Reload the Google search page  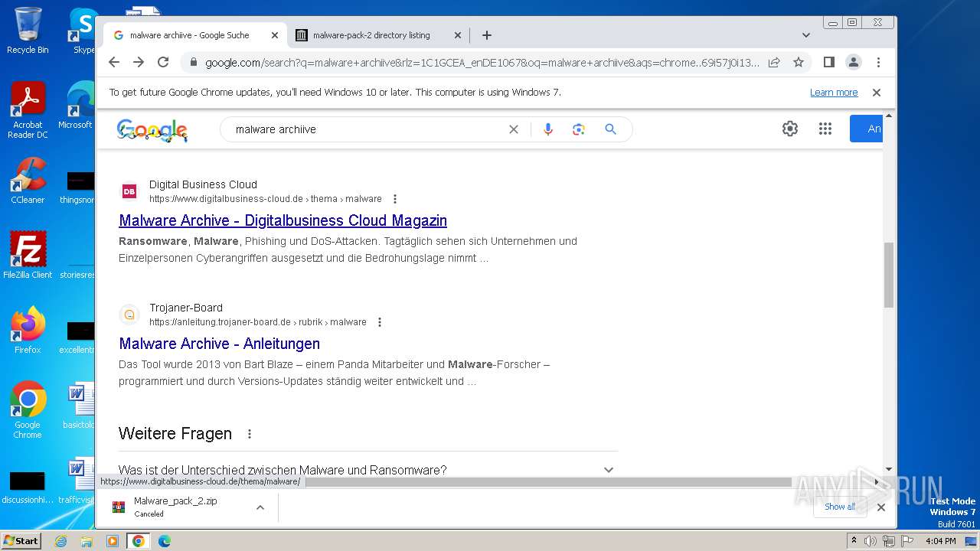(x=163, y=62)
